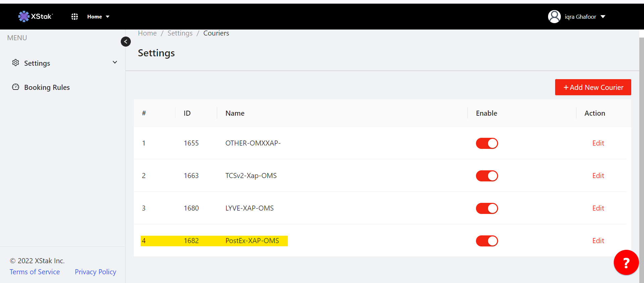
Task: Expand the iqra Ghafoor account menu arrow
Action: (x=603, y=17)
